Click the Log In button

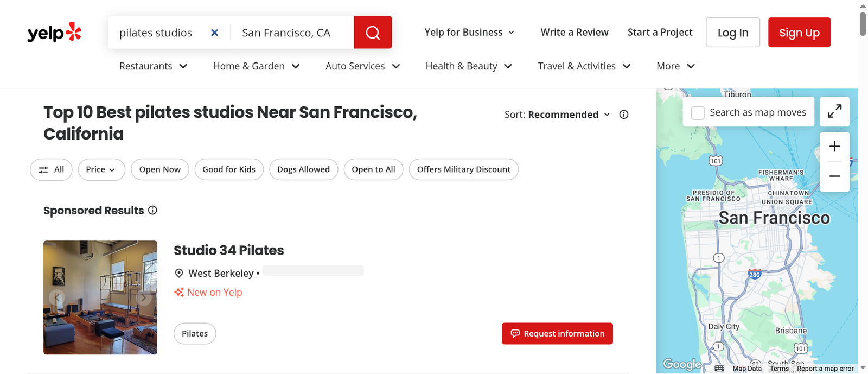733,33
